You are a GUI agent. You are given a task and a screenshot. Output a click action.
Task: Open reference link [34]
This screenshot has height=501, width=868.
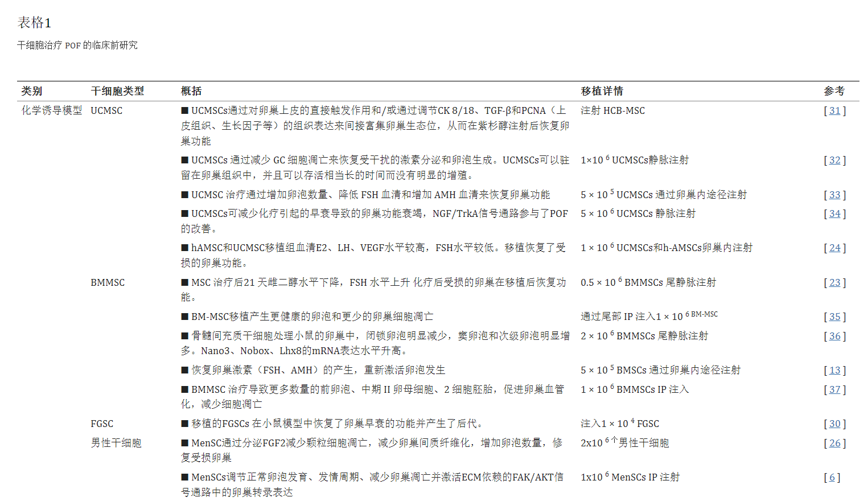pos(834,213)
